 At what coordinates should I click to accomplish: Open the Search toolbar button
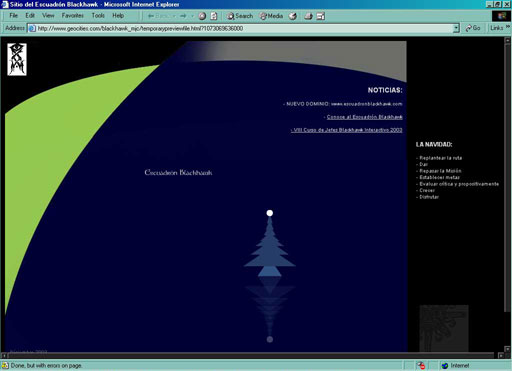click(240, 16)
